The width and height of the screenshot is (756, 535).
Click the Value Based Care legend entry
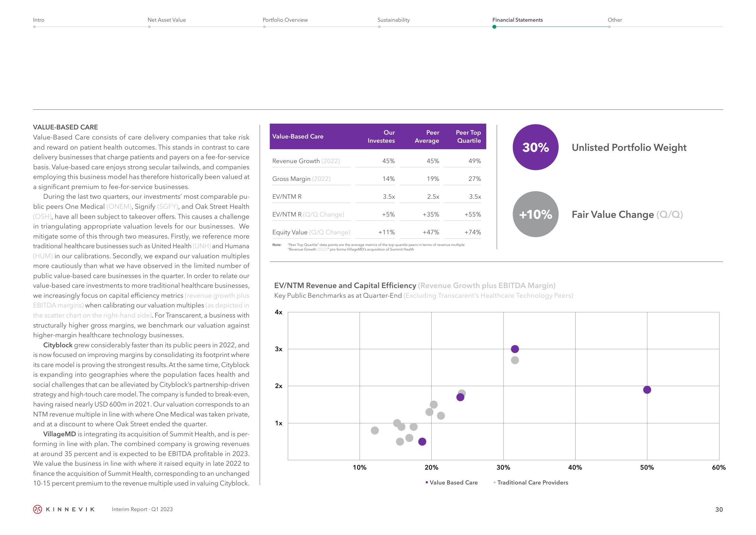point(451,483)
